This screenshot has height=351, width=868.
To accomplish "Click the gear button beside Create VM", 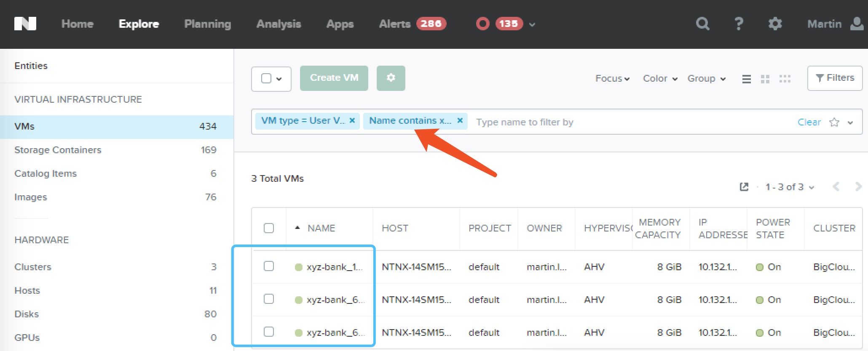I will [391, 78].
